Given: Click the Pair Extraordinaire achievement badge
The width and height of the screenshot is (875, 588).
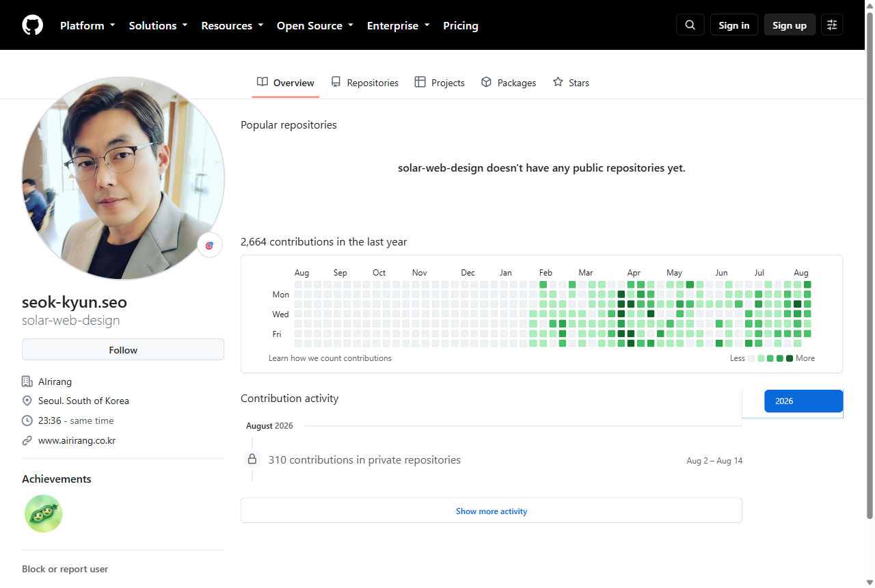Looking at the screenshot, I should click(x=44, y=513).
